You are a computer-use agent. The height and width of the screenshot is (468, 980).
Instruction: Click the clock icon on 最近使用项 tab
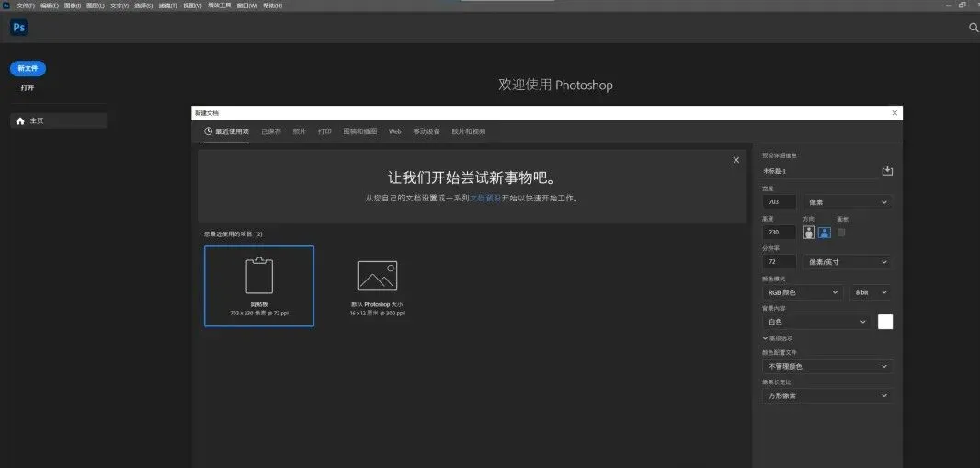[x=209, y=131]
